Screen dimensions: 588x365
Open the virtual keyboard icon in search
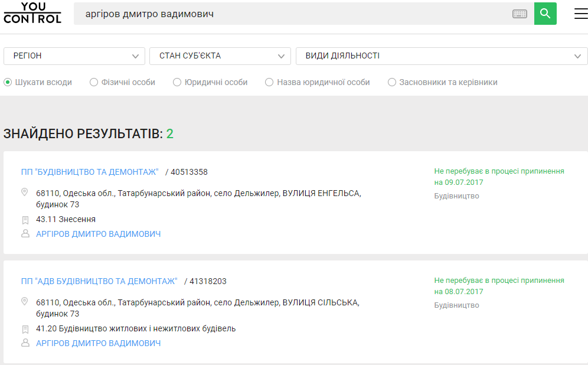click(520, 14)
